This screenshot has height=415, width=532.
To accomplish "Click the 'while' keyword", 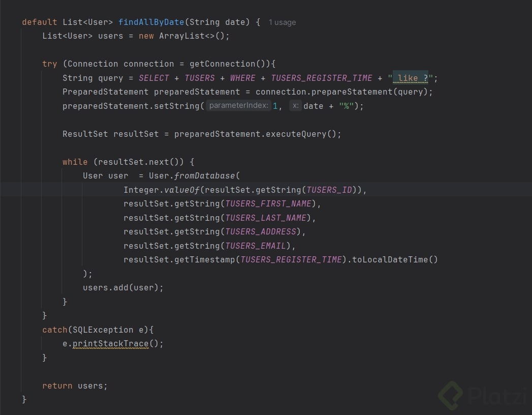I will pyautogui.click(x=75, y=162).
